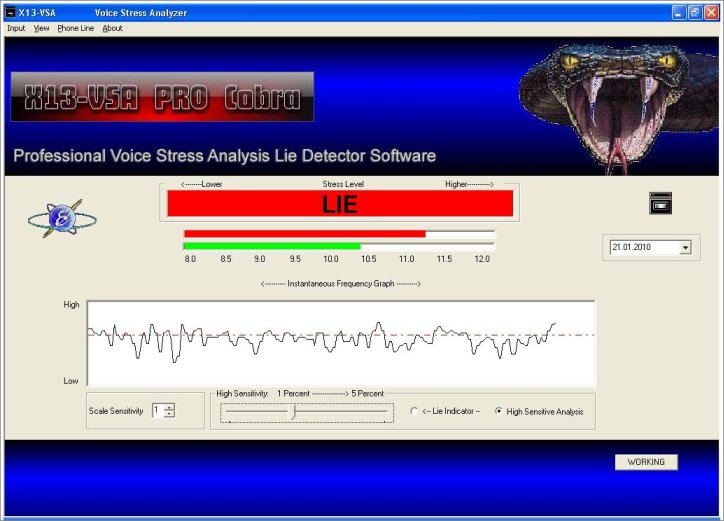Viewport: 724px width, 521px height.
Task: Restore down the Voice Stress Analyzer window
Action: (x=694, y=12)
